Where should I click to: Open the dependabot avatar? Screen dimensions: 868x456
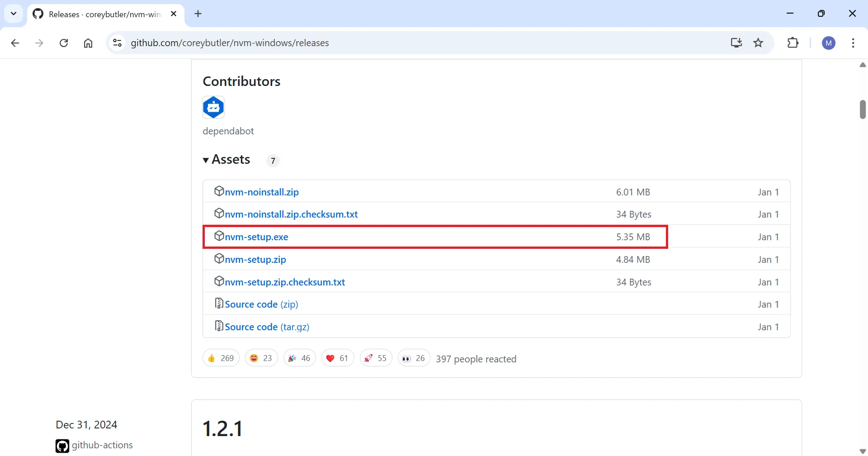tap(213, 107)
